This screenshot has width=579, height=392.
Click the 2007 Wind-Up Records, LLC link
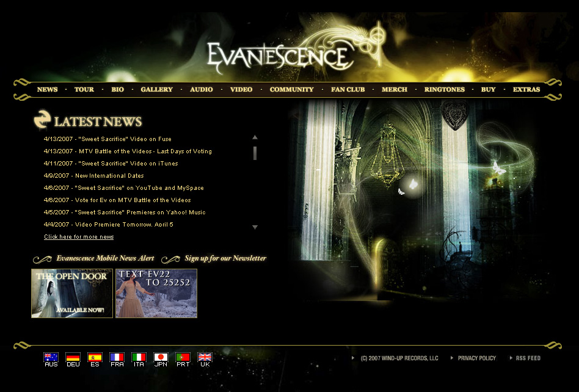(399, 358)
